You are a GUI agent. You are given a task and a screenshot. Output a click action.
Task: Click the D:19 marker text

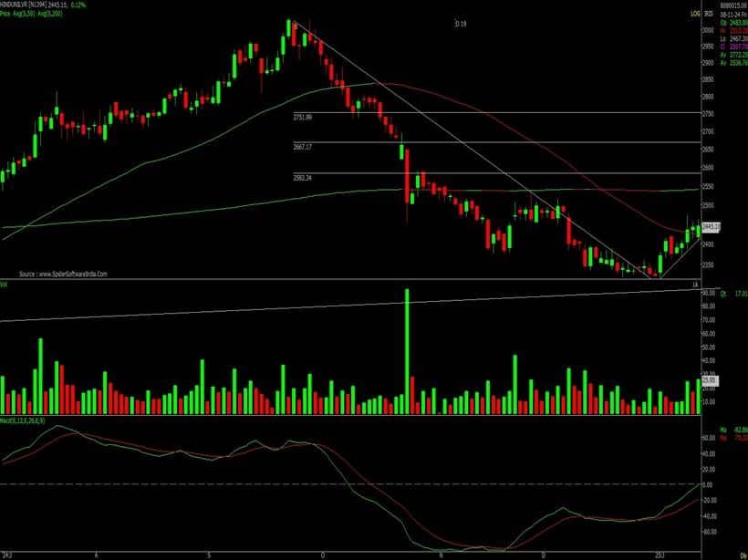[x=462, y=25]
